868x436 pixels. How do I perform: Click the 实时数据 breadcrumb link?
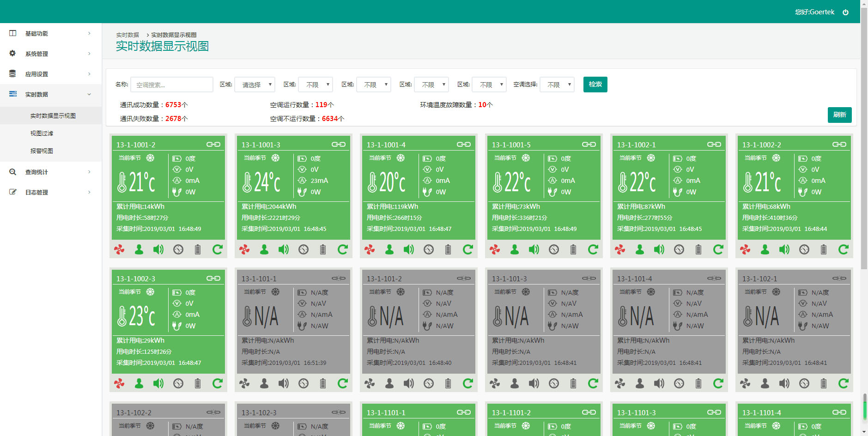[127, 34]
